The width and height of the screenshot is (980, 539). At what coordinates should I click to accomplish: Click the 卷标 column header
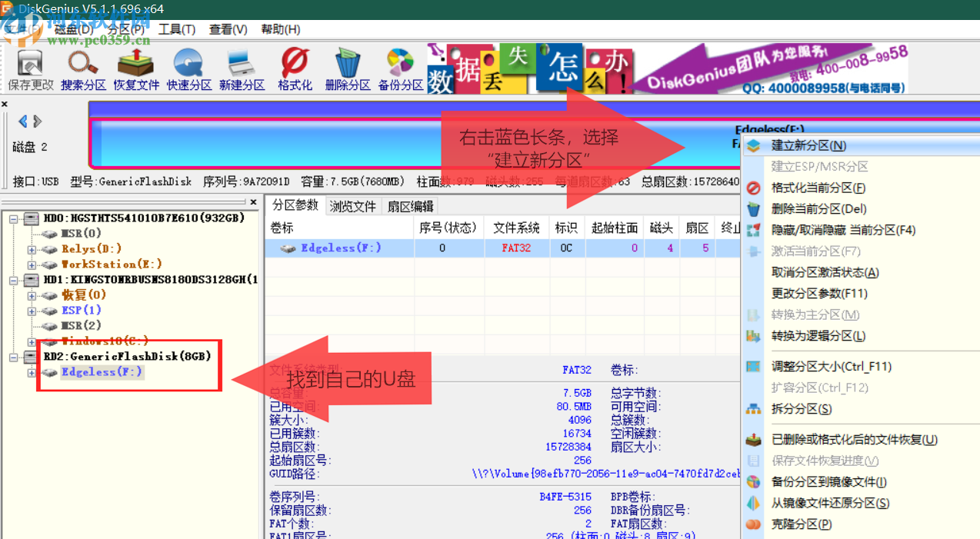coord(339,228)
